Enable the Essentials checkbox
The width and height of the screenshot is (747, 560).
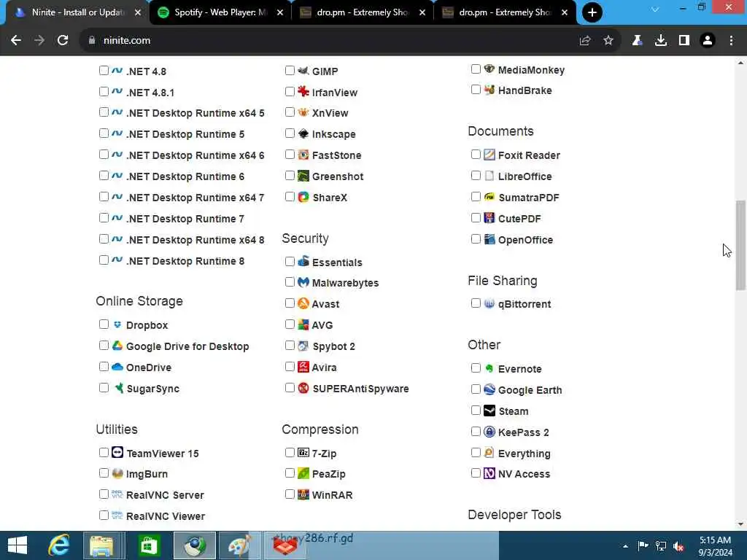coord(290,261)
